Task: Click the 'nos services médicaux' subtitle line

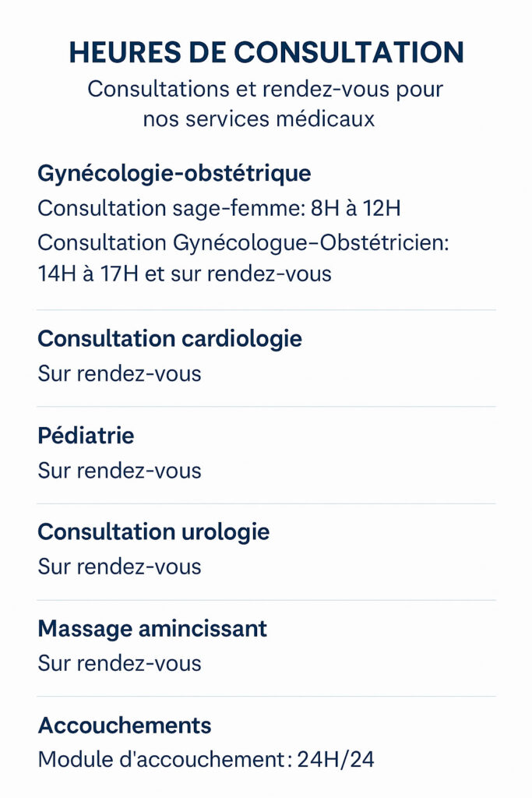Action: tap(259, 119)
